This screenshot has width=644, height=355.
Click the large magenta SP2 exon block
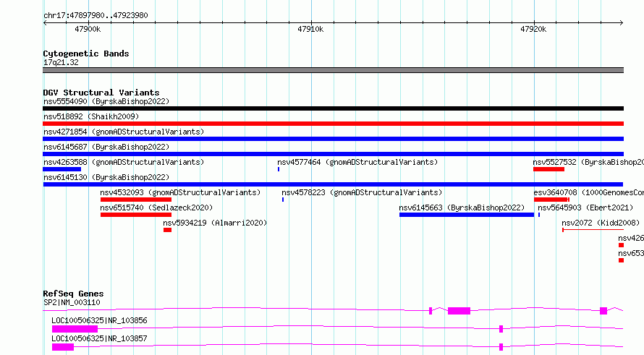click(x=459, y=311)
